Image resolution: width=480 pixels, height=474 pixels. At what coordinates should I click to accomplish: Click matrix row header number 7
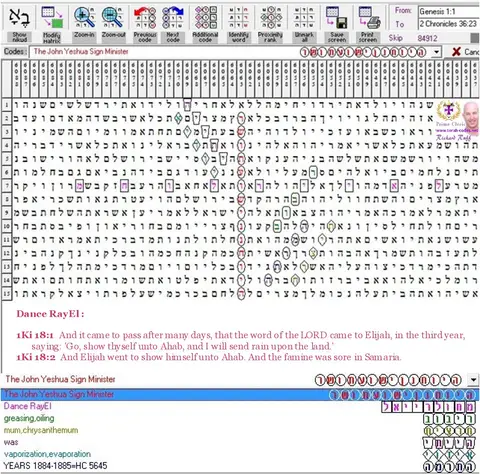point(7,186)
